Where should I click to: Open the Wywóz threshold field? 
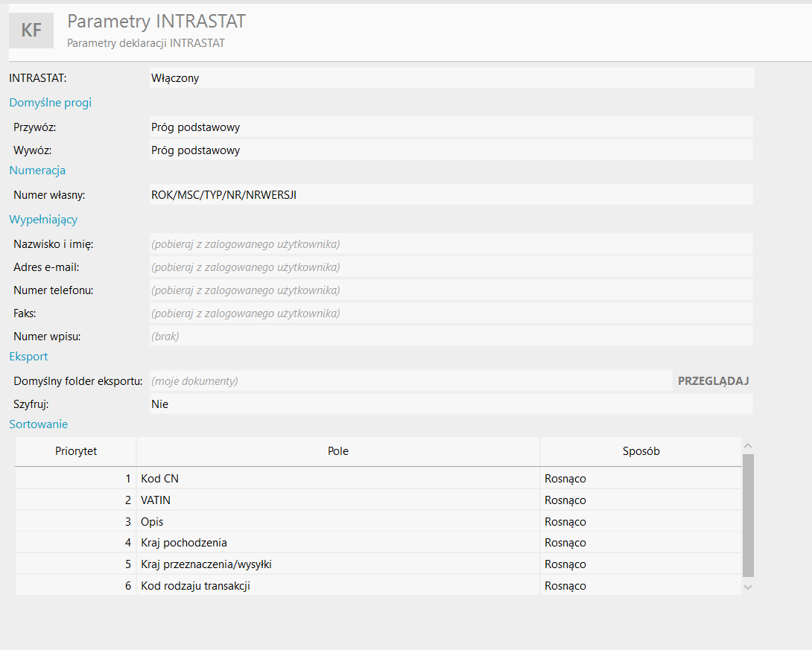click(x=451, y=150)
